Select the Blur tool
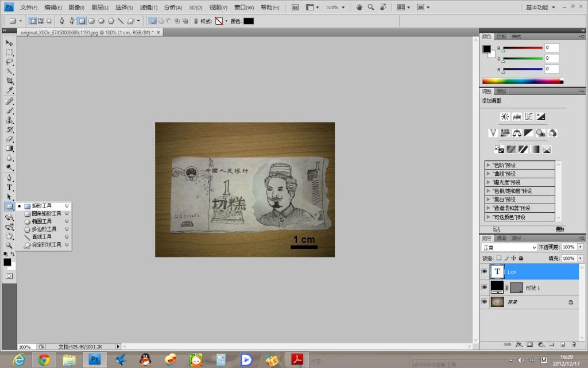The image size is (588, 368). (9, 158)
